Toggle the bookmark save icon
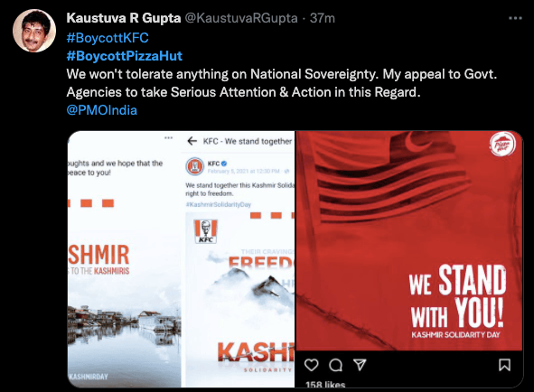 coord(504,365)
